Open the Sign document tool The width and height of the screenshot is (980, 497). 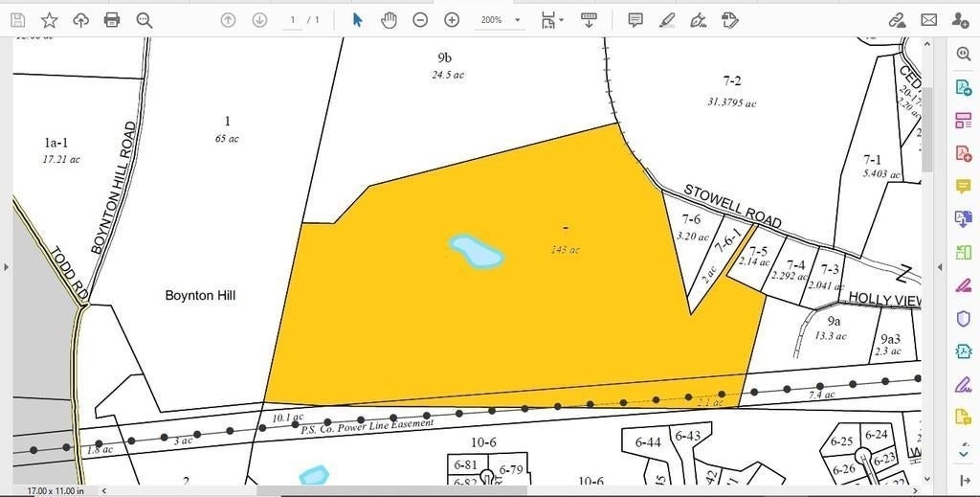(x=698, y=20)
